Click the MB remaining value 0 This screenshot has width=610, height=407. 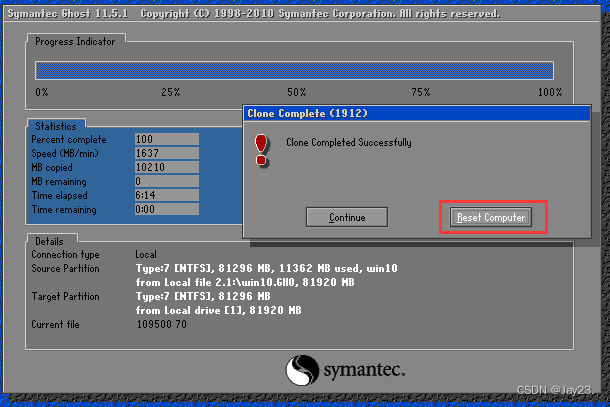167,181
